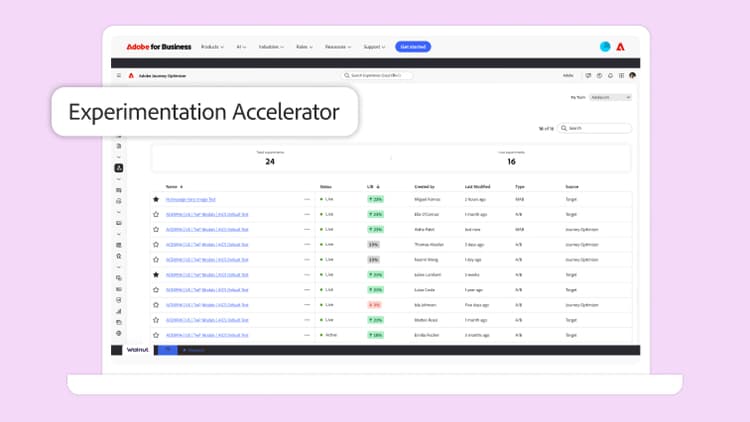Image resolution: width=750 pixels, height=422 pixels.
Task: Click the blue link text in Walnut bar
Action: [x=195, y=350]
